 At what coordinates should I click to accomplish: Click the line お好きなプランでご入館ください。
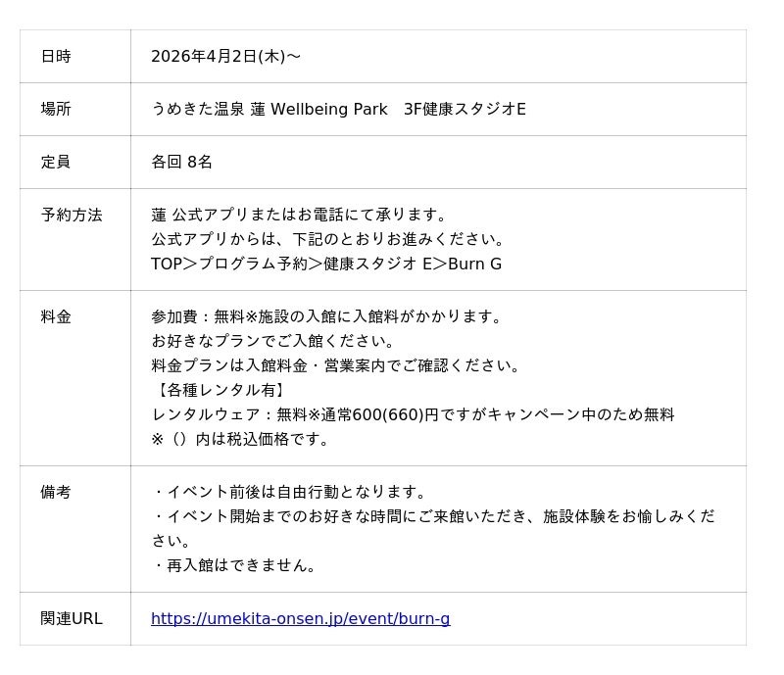click(272, 342)
